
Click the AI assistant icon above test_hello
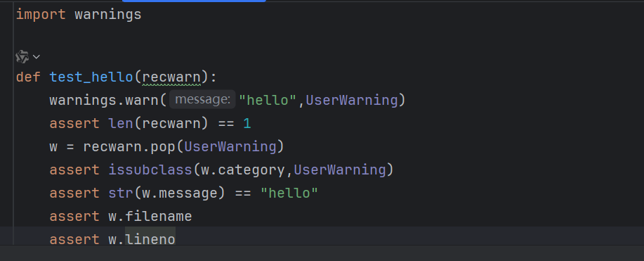tap(22, 56)
